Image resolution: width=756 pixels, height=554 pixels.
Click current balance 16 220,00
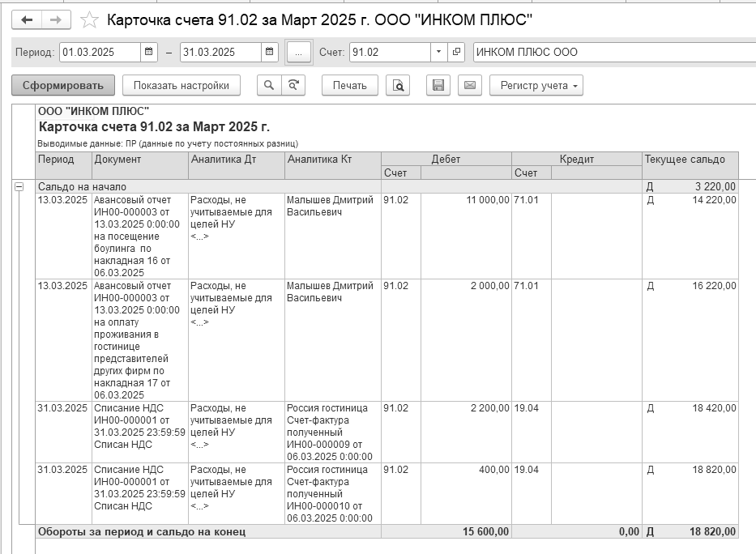[714, 286]
